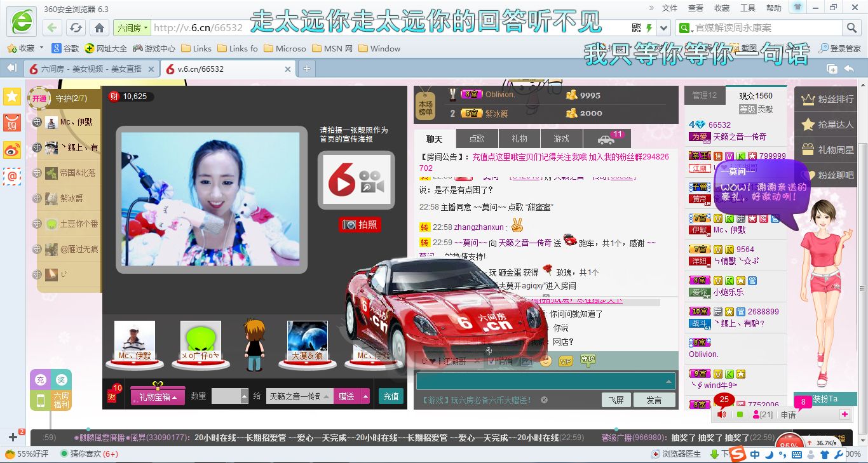Open the Weibo sidebar icon
The width and height of the screenshot is (868, 463).
coord(12,150)
